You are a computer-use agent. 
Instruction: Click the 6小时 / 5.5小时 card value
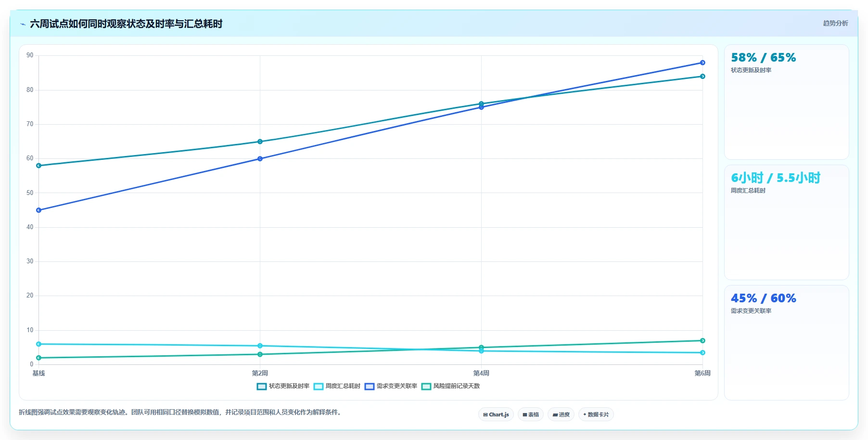tap(776, 178)
